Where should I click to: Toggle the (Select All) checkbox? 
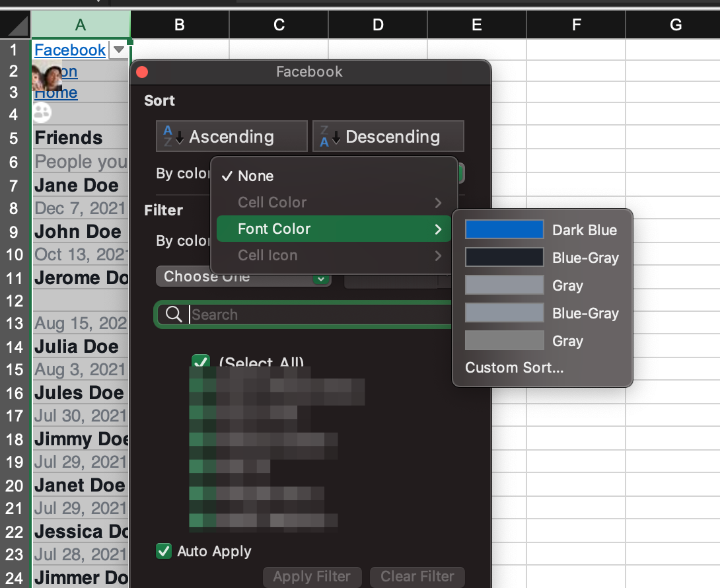201,361
